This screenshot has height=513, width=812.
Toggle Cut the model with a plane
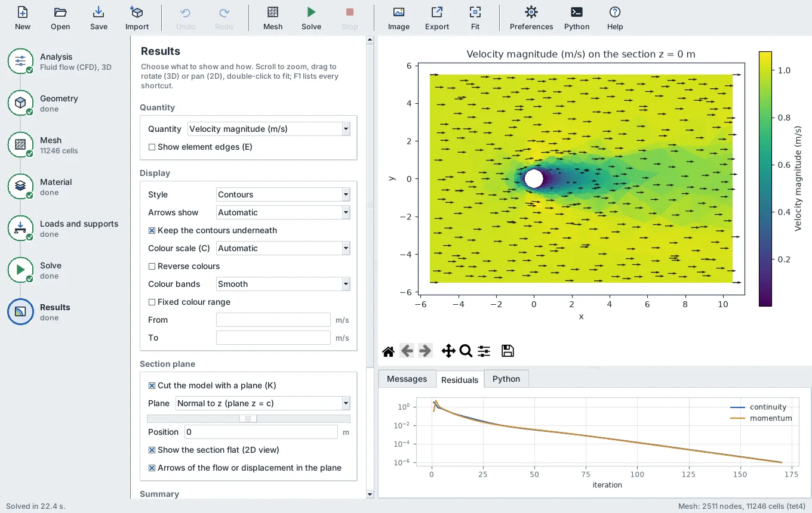152,385
